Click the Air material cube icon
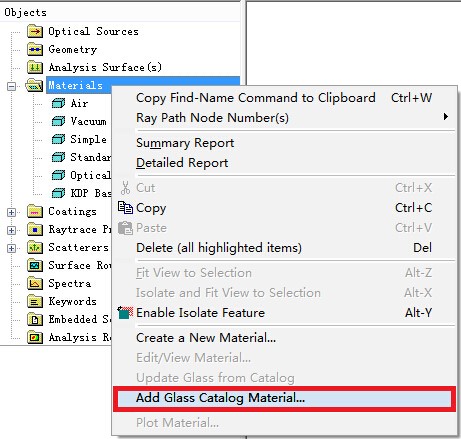461x439 pixels. 58,103
